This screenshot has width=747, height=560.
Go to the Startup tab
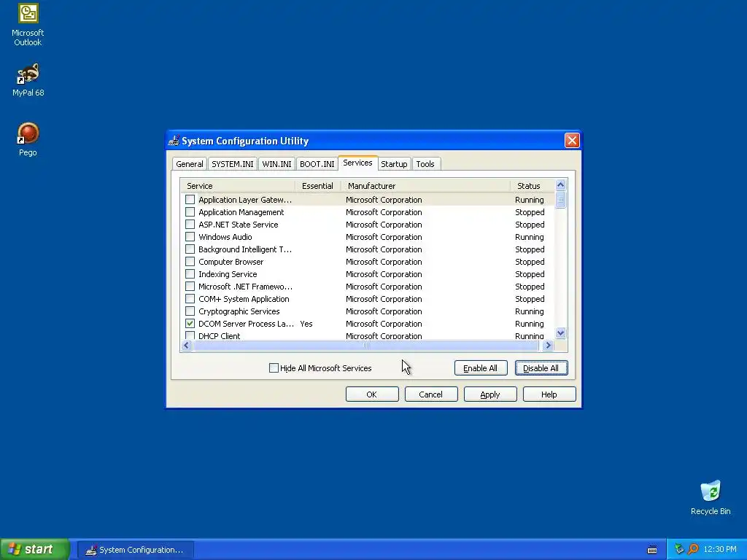point(394,164)
